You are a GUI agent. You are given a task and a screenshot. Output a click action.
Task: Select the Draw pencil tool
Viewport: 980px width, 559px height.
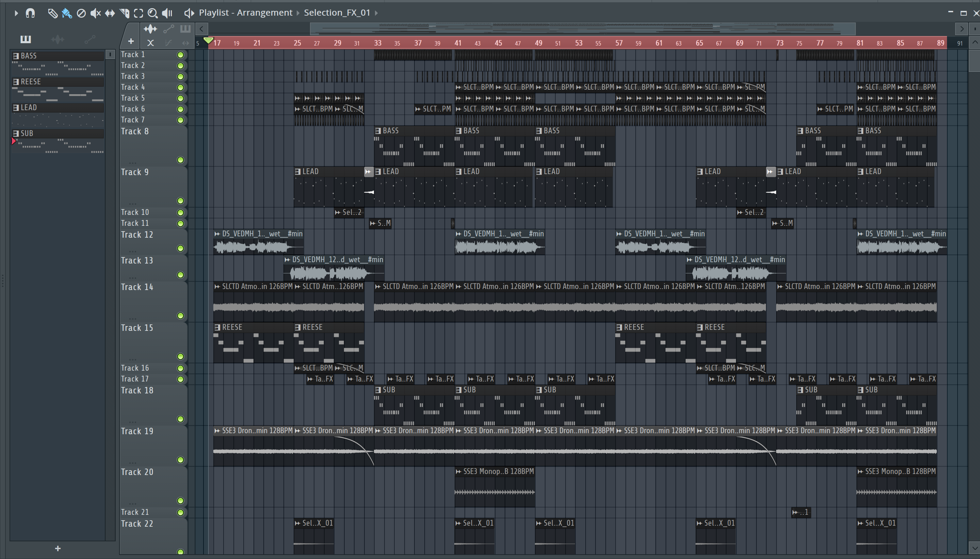coord(53,14)
